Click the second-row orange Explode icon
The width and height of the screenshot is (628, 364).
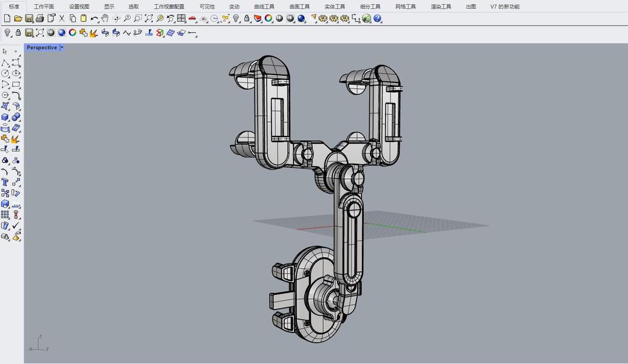pyautogui.click(x=94, y=33)
